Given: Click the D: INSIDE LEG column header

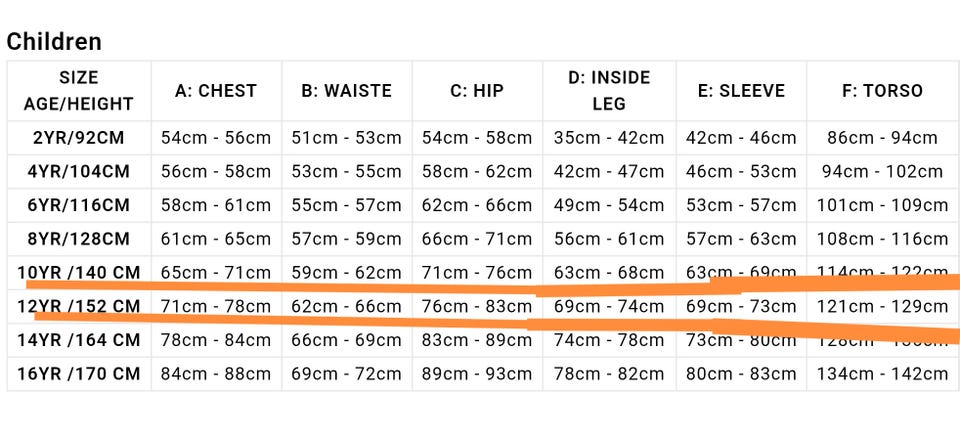Looking at the screenshot, I should (608, 90).
